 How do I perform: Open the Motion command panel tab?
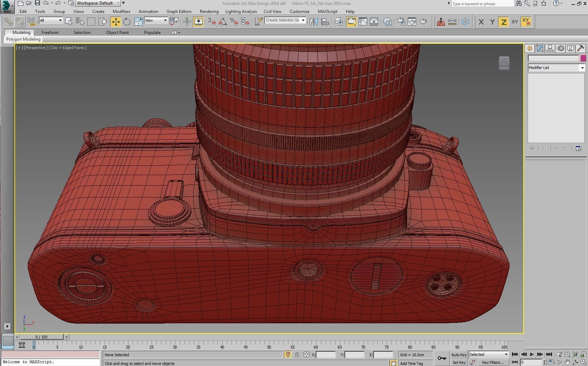coord(560,48)
